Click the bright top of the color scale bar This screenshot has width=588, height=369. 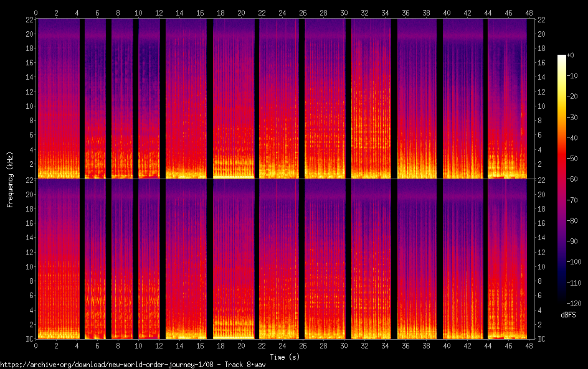point(562,58)
